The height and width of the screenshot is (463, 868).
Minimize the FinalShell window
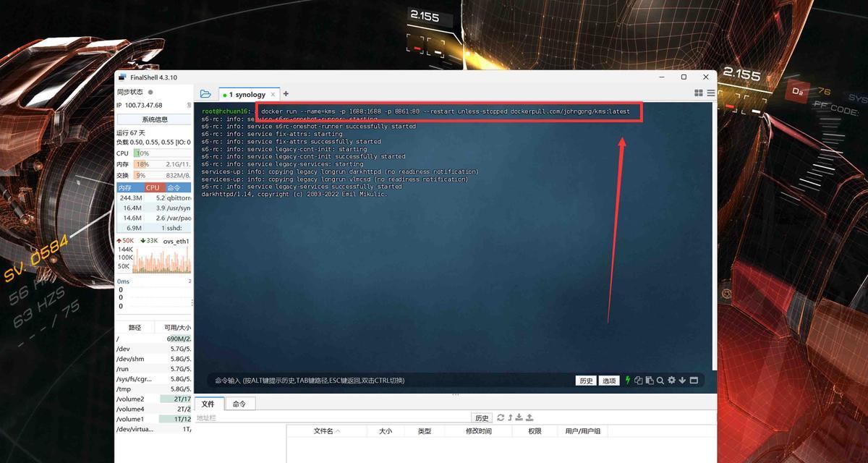coord(662,77)
